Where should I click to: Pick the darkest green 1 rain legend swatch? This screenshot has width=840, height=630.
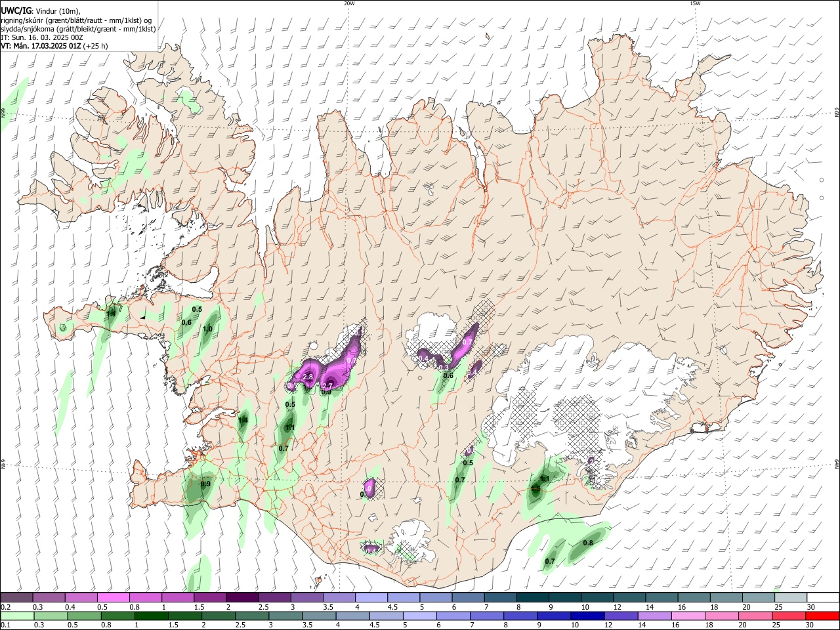tap(151, 616)
